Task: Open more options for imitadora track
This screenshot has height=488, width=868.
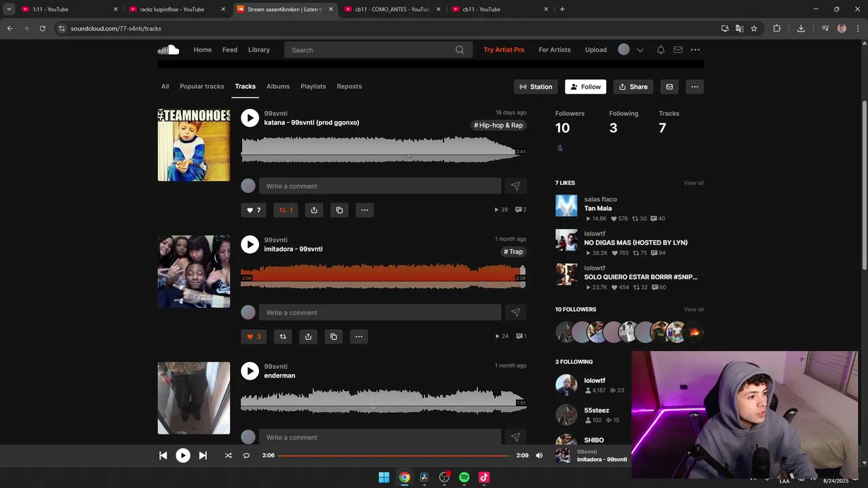Action: (359, 336)
